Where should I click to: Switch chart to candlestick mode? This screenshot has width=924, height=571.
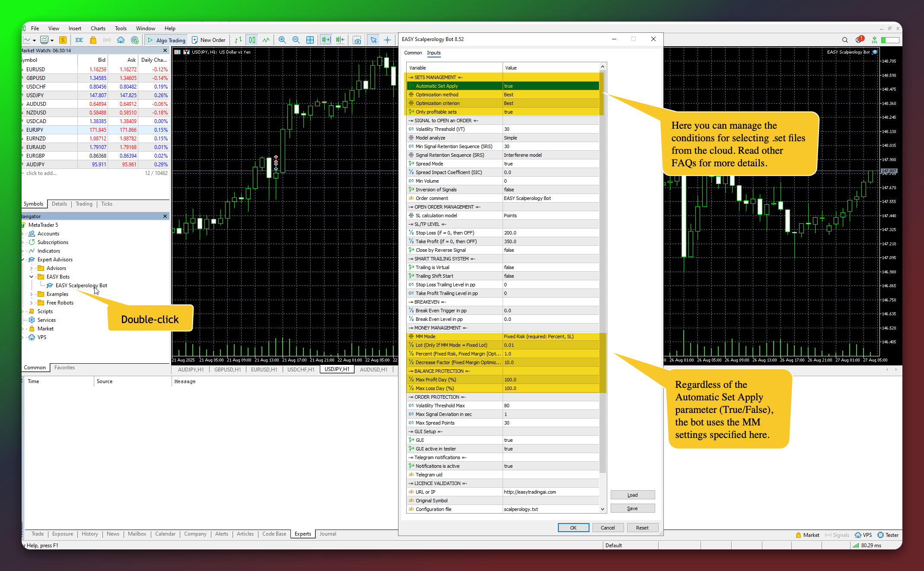(252, 40)
